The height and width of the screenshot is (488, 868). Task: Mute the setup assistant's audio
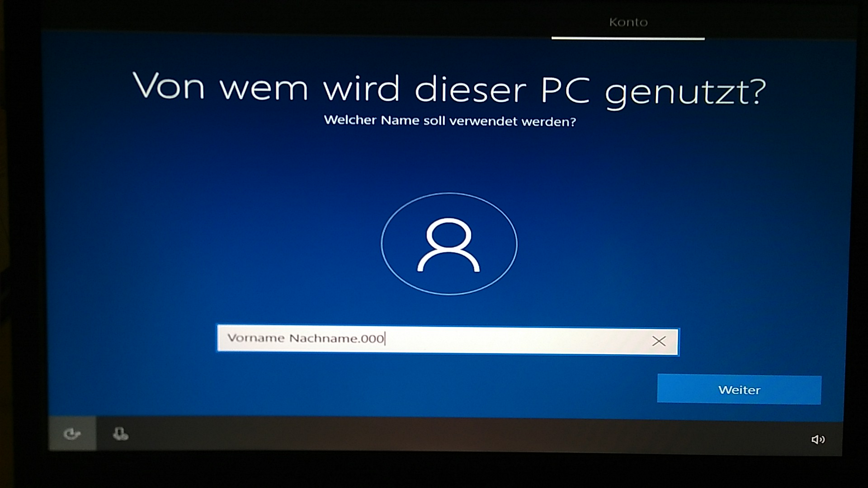[x=818, y=440]
